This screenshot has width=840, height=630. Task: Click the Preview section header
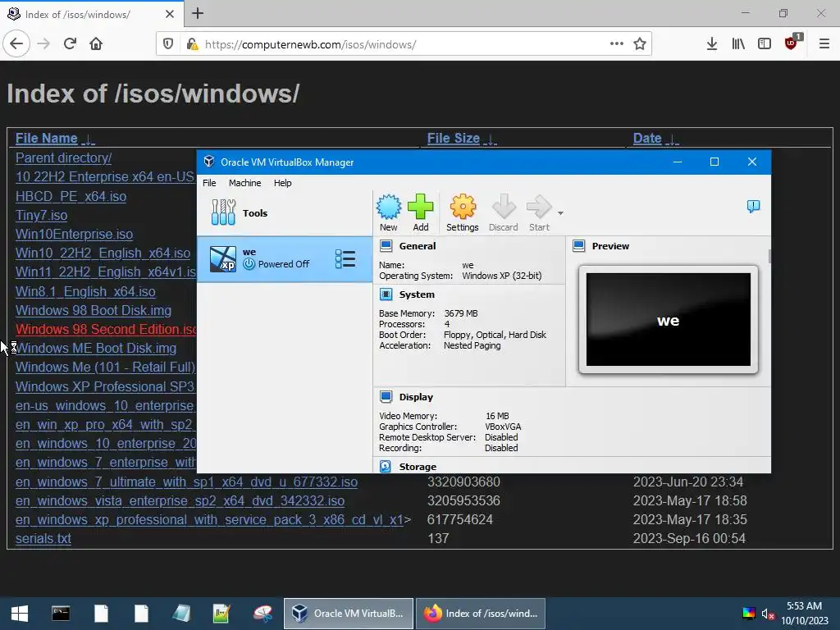[610, 246]
